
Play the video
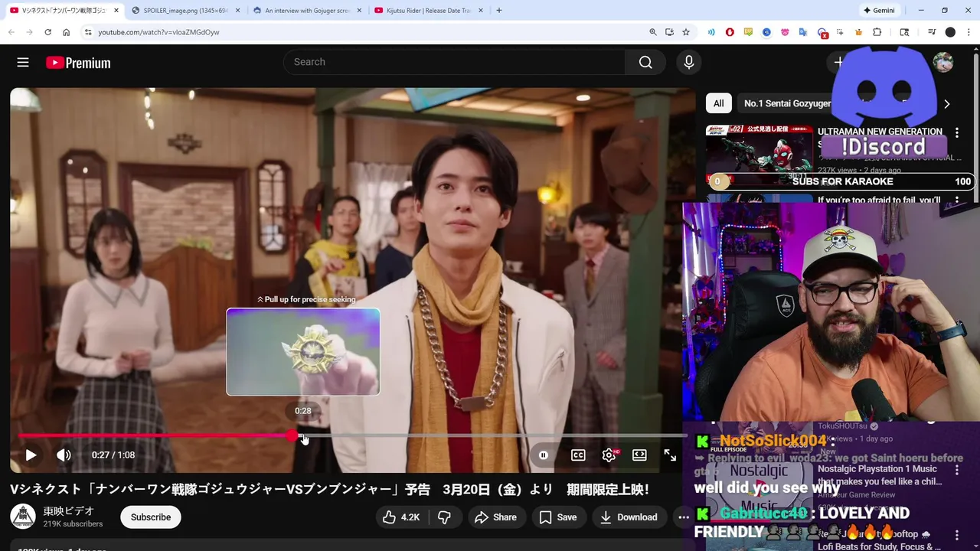(x=31, y=455)
